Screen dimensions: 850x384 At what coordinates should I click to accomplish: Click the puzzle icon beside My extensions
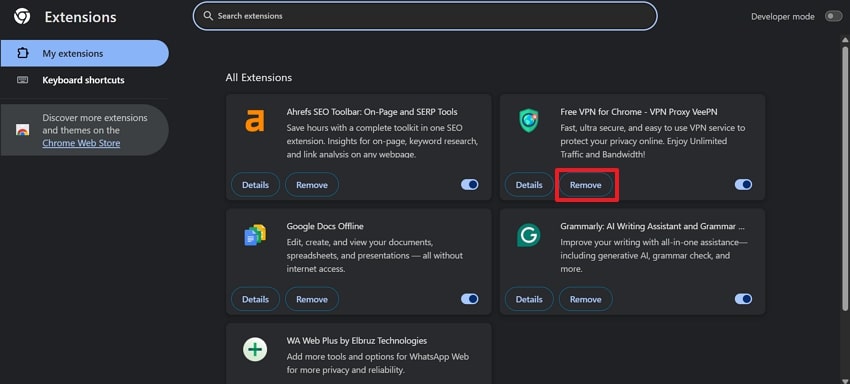tap(22, 54)
